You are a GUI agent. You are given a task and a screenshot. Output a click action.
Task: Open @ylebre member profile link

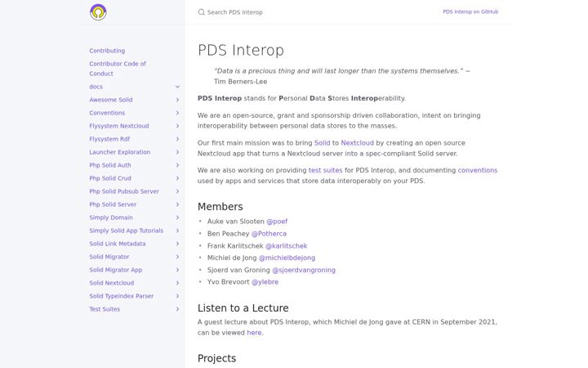pos(265,282)
